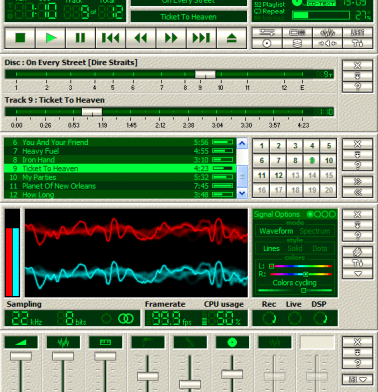Toggle the DSP indicator dial
Viewport: 378px width, 392px height.
pyautogui.click(x=320, y=318)
